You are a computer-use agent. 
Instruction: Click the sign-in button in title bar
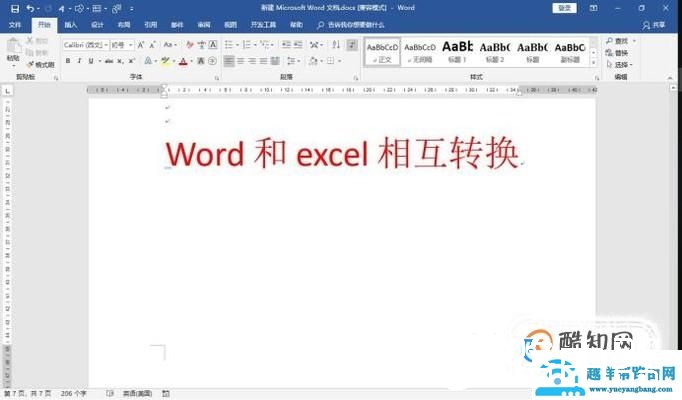565,8
